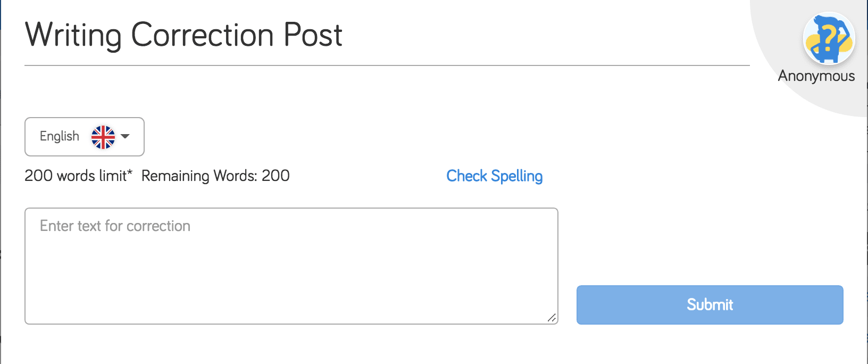Click the "English" label in the selector
Viewport: 868px width, 364px height.
tap(60, 136)
